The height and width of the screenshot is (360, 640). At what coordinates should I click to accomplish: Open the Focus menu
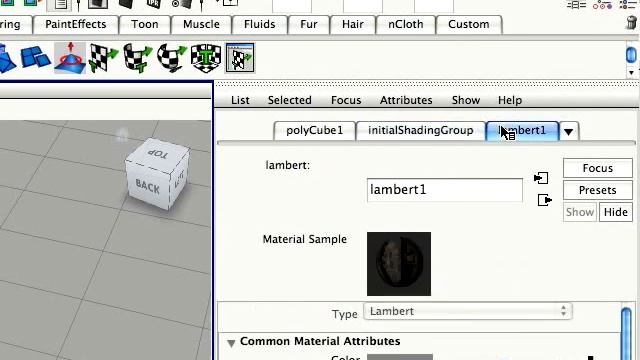(346, 100)
